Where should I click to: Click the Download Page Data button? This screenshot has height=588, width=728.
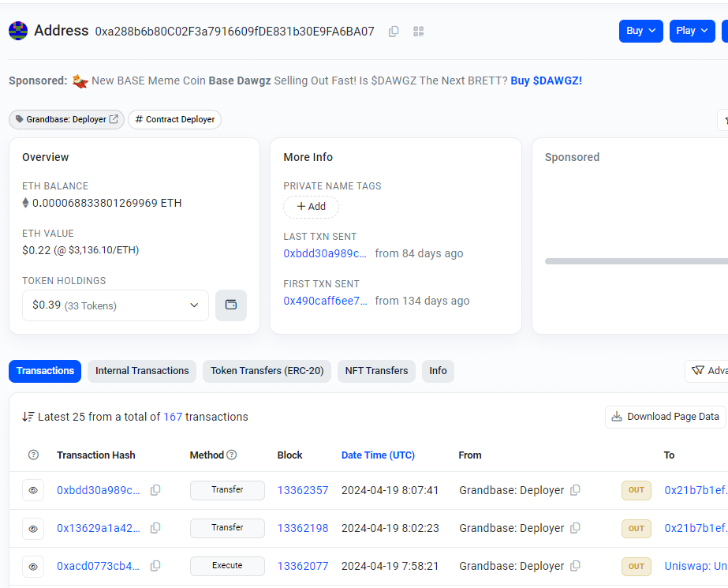666,417
